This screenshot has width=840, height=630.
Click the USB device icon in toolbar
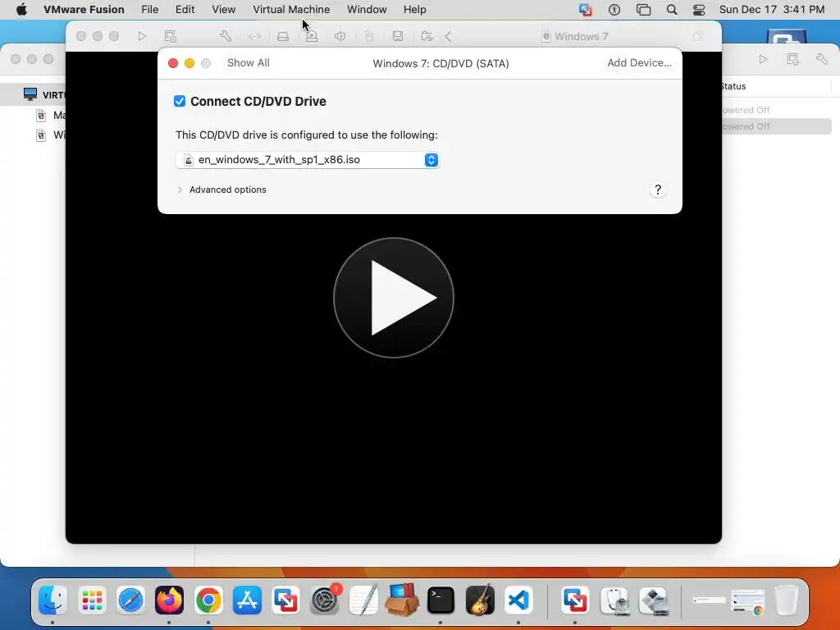369,36
